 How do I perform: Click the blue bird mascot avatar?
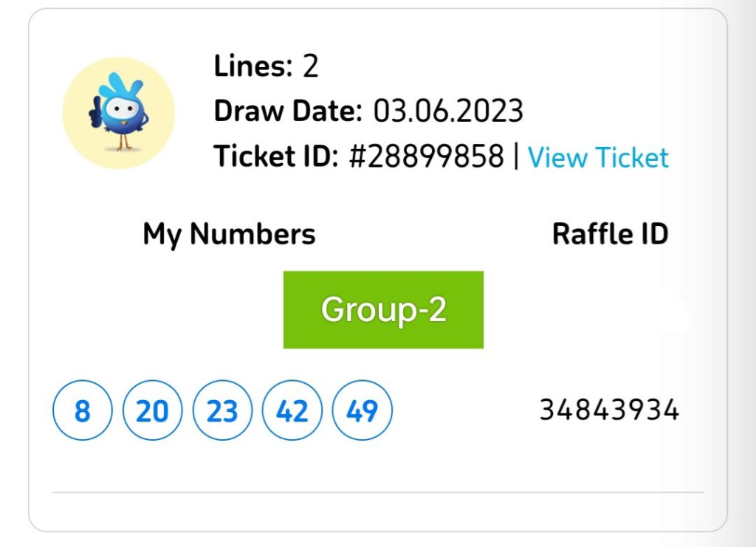point(119,113)
